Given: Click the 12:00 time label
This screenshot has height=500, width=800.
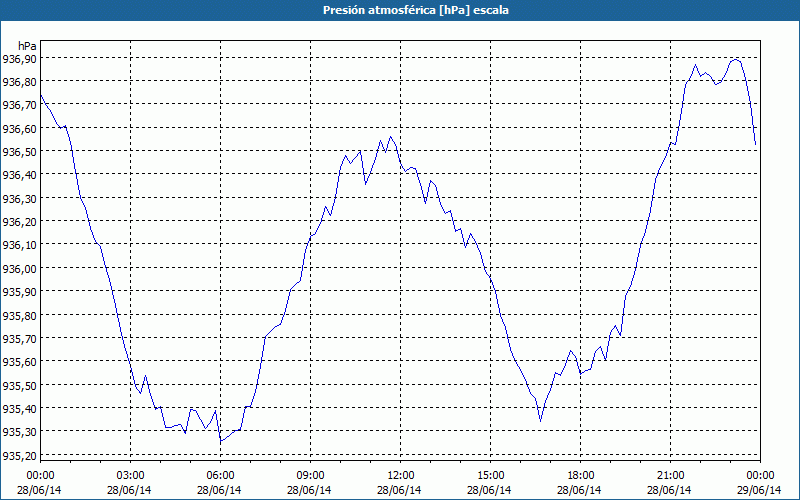Looking at the screenshot, I should [x=401, y=476].
